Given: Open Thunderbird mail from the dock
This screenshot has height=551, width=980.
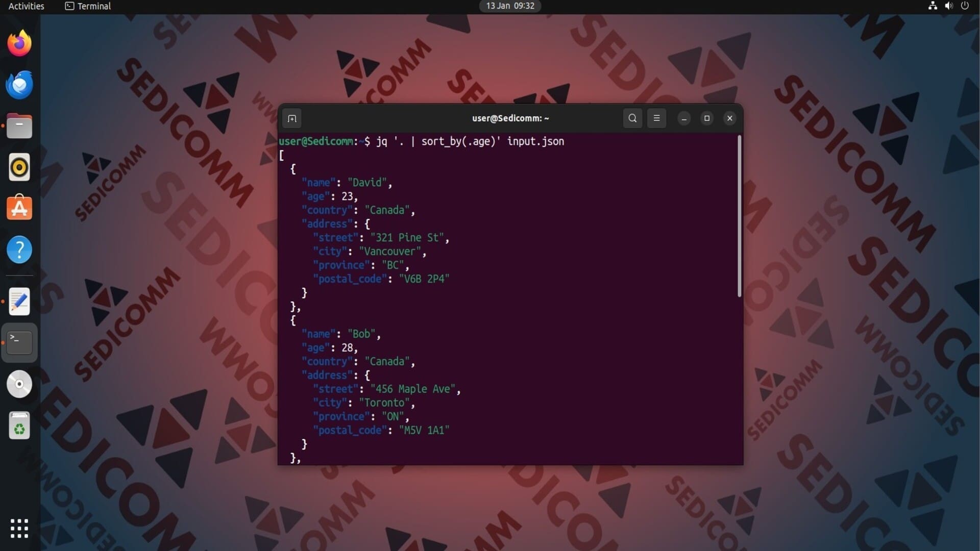Looking at the screenshot, I should (x=19, y=85).
